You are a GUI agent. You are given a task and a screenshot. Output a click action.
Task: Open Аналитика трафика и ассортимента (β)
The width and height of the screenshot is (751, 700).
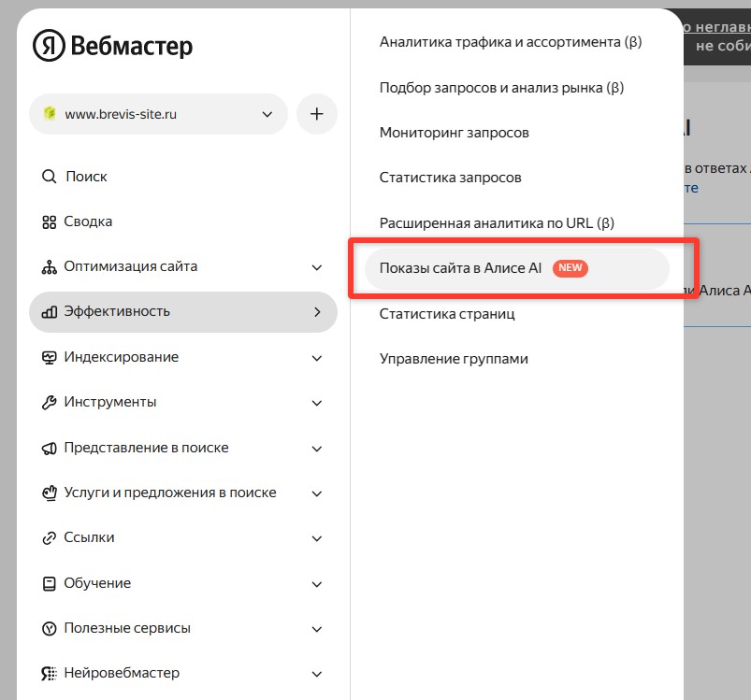coord(511,42)
